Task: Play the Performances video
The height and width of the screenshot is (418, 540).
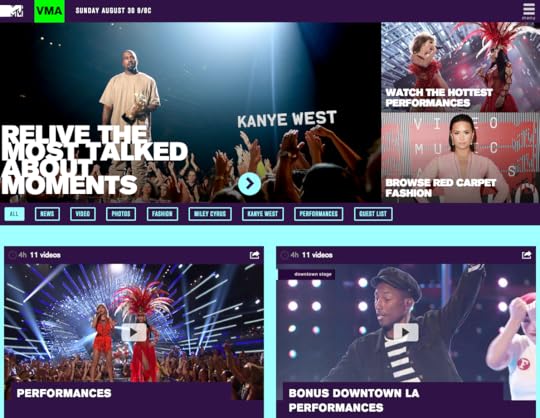Action: point(134,333)
